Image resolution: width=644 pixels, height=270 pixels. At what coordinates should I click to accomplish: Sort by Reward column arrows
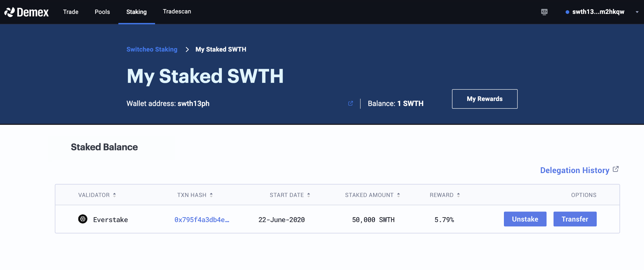tap(458, 195)
